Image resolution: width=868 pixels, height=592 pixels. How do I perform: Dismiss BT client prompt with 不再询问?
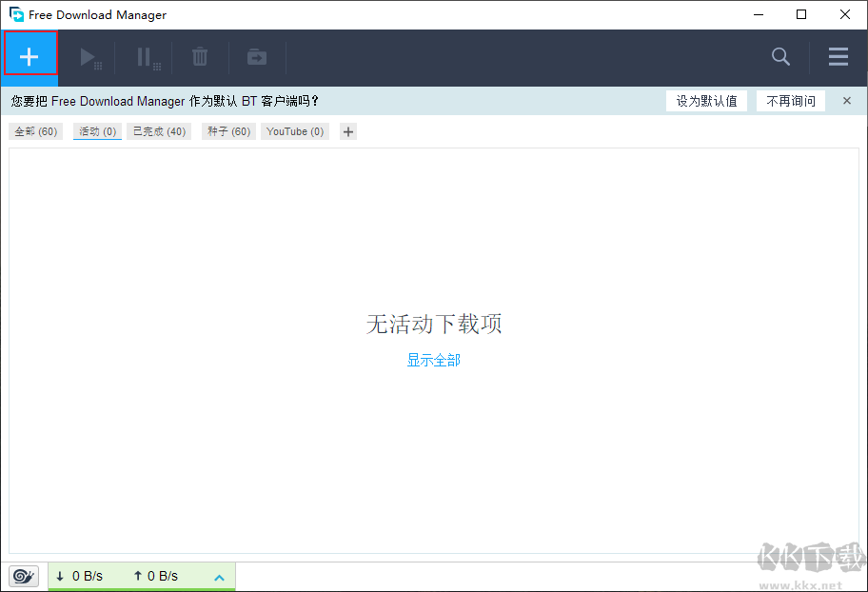[790, 100]
